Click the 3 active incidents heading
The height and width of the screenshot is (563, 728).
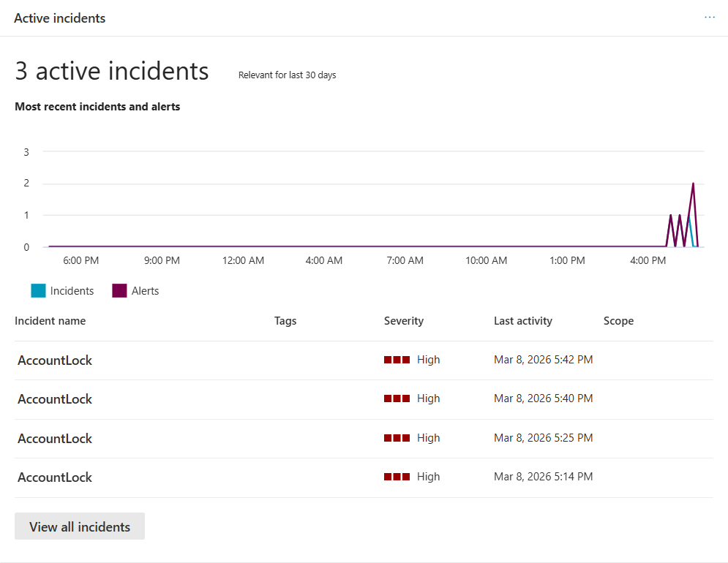click(x=112, y=71)
